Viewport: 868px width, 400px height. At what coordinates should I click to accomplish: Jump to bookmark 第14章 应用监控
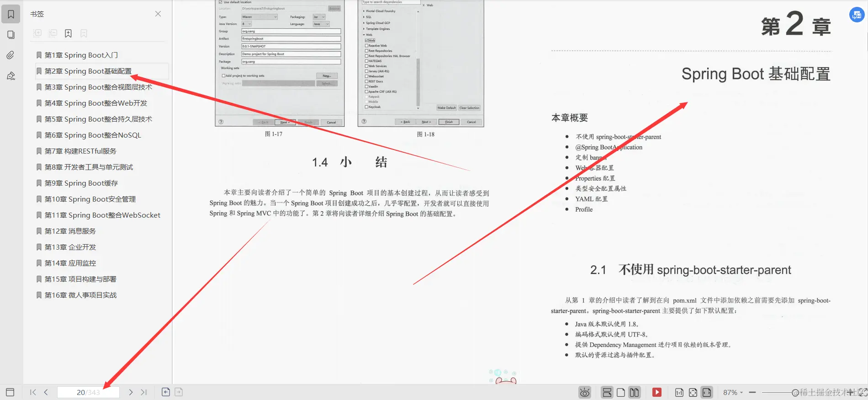pyautogui.click(x=70, y=263)
